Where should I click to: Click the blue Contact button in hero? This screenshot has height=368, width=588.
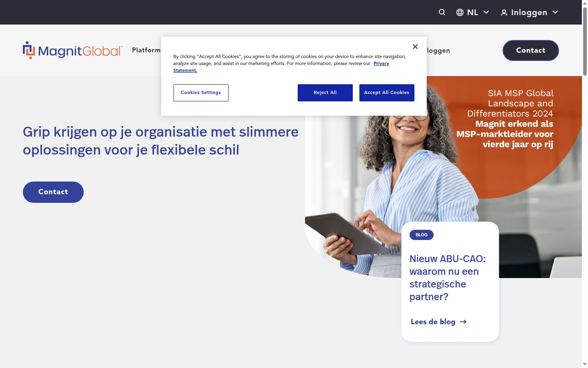coord(53,192)
